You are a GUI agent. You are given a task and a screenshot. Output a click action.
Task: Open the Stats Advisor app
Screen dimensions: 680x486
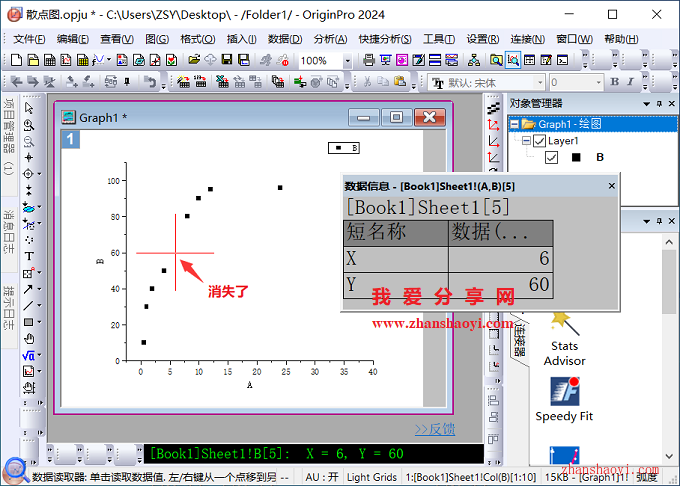coord(564,339)
